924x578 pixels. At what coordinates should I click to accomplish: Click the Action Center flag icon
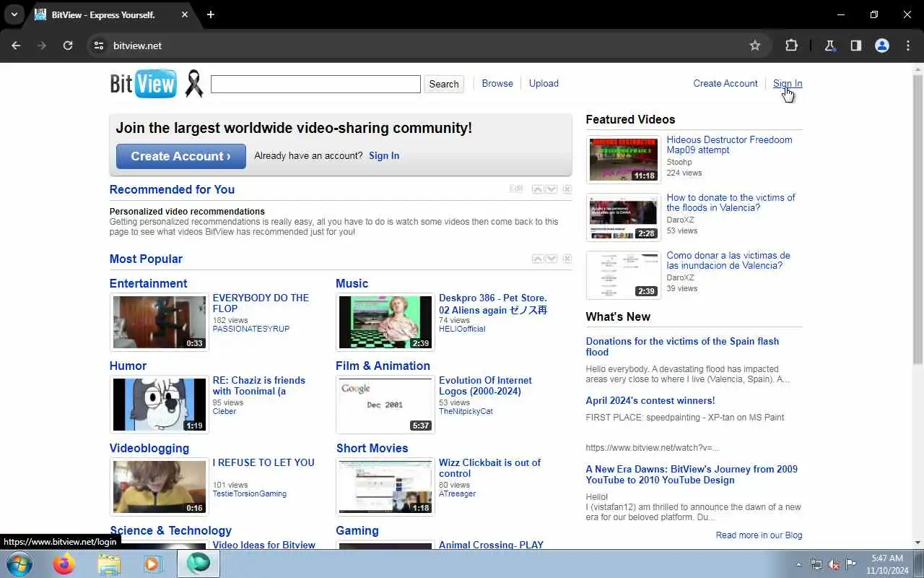[x=851, y=564]
